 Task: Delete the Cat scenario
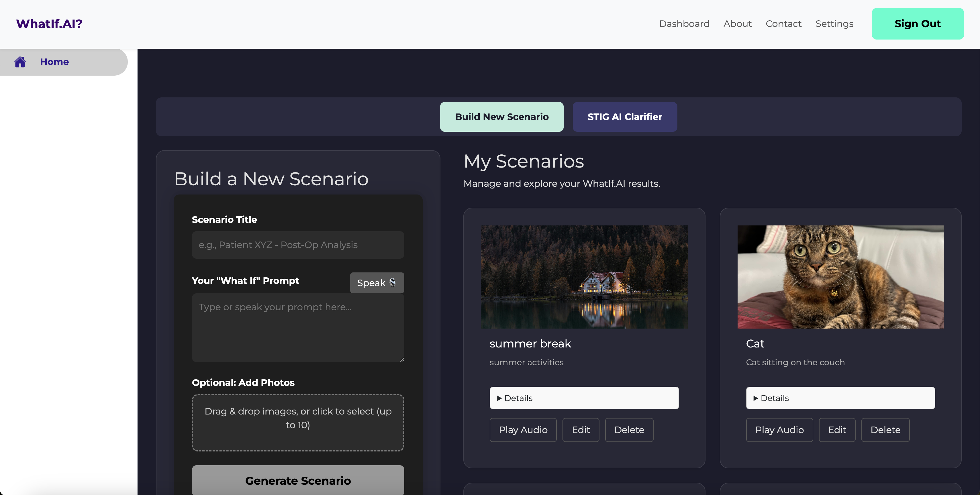point(885,430)
